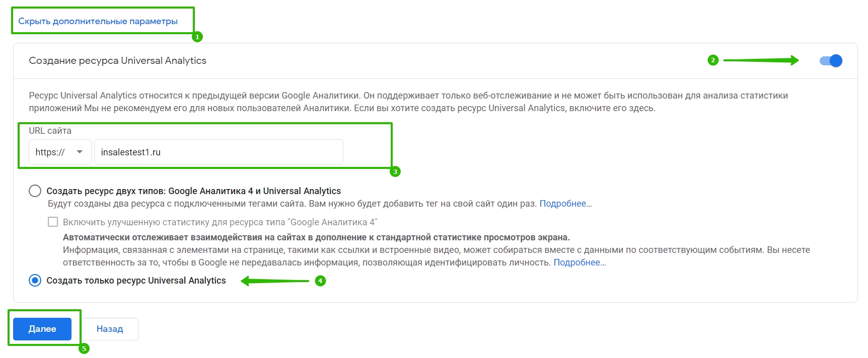Screen dimensions: 868x358
Task: Open "Подробнее…" link about site tags
Action: [565, 204]
